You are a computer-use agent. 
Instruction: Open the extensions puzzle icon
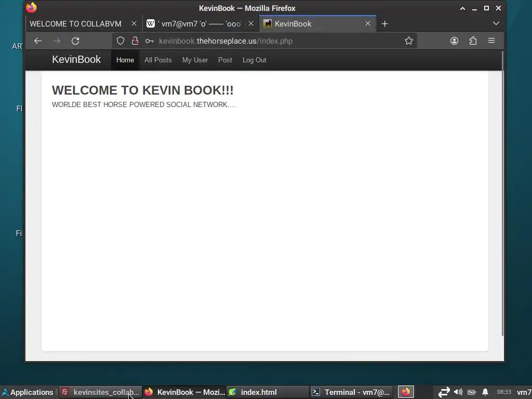(x=473, y=41)
